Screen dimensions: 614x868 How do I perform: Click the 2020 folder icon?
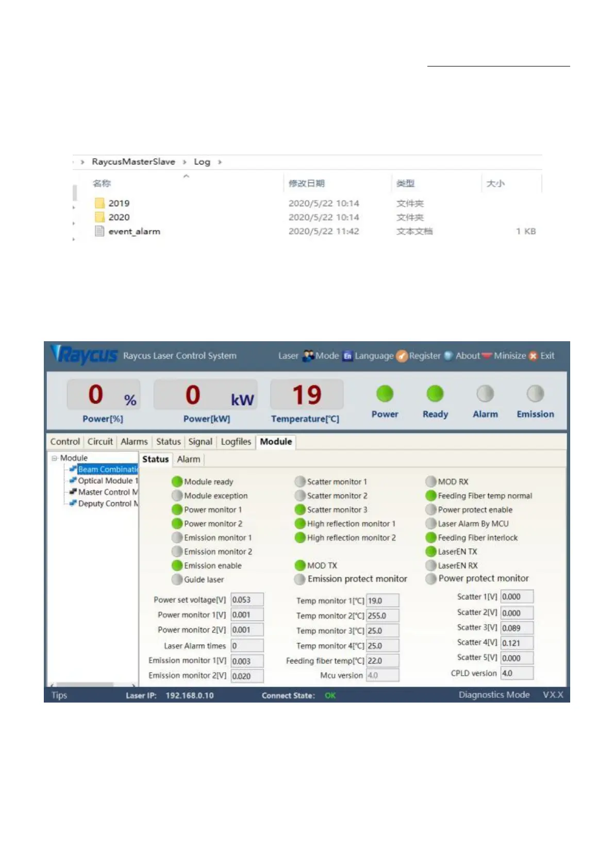(99, 217)
